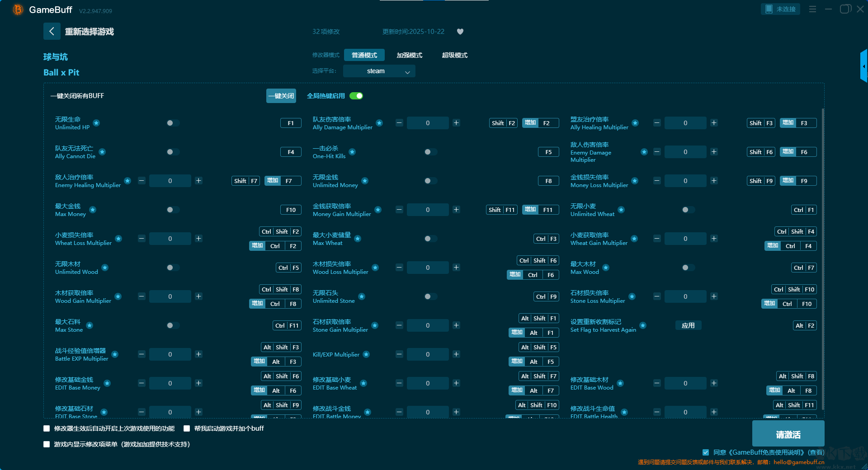868x470 pixels.
Task: Toggle Unlimited Wheat on
Action: point(688,210)
